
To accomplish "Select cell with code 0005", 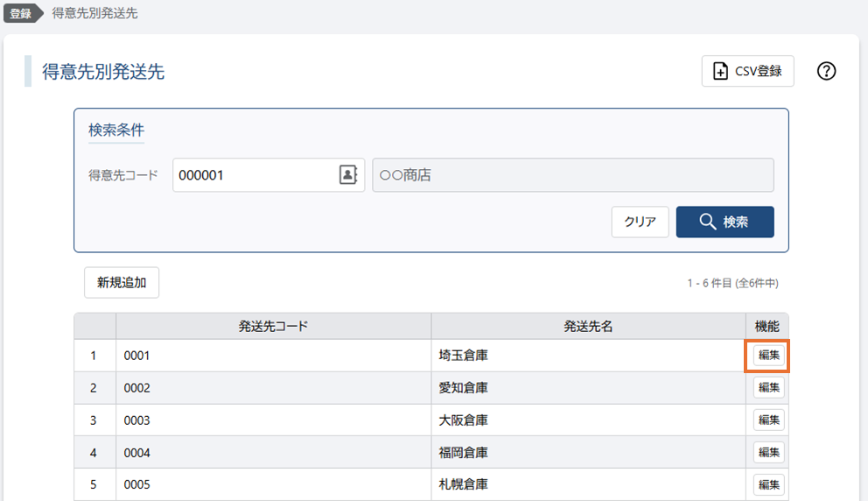I will (274, 484).
